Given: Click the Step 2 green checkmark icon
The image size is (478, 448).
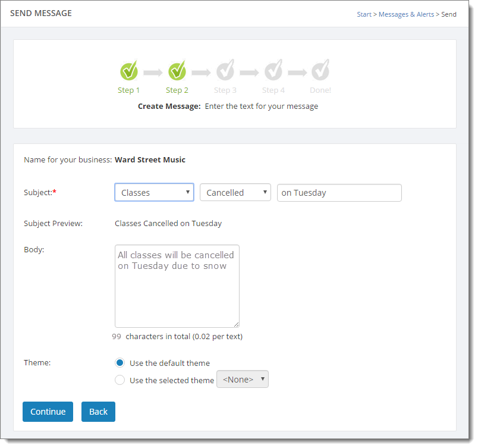Looking at the screenshot, I should coord(177,70).
